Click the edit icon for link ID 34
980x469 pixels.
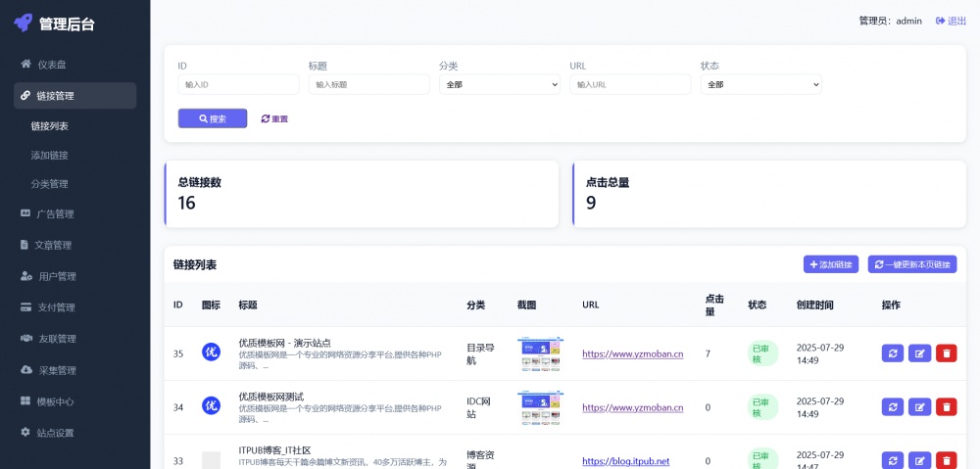pos(919,406)
